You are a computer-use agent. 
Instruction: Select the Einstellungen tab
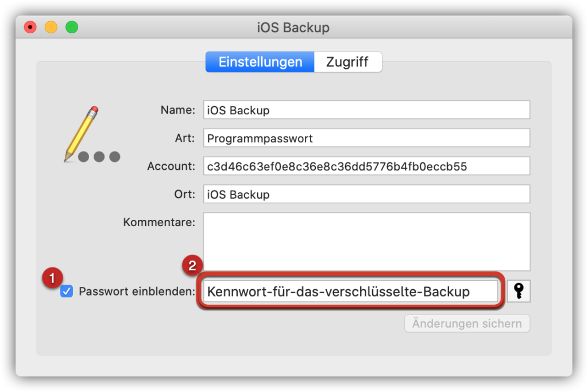[260, 62]
